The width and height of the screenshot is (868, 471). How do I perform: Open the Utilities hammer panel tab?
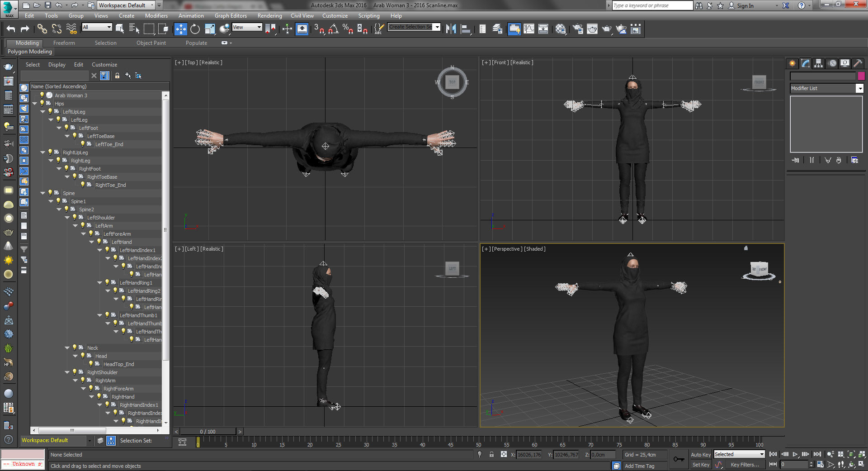click(858, 63)
